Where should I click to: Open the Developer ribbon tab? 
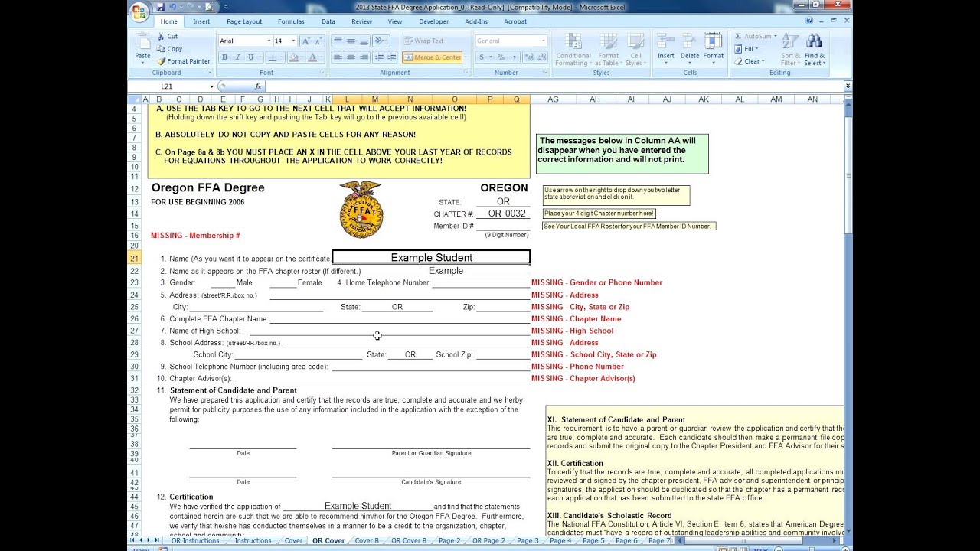click(434, 21)
